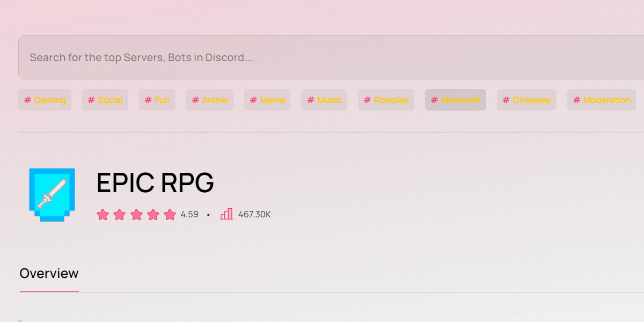Click the #Social tag
Viewport: 644px width, 322px height.
pyautogui.click(x=105, y=99)
